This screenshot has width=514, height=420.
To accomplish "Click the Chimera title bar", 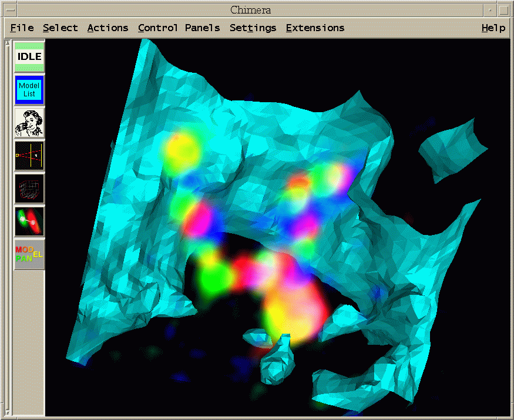I will tap(250, 10).
